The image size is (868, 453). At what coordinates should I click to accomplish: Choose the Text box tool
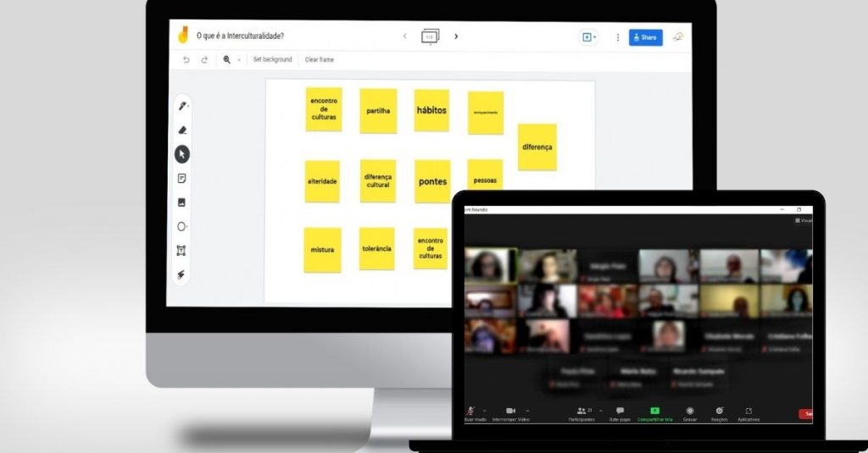(181, 251)
